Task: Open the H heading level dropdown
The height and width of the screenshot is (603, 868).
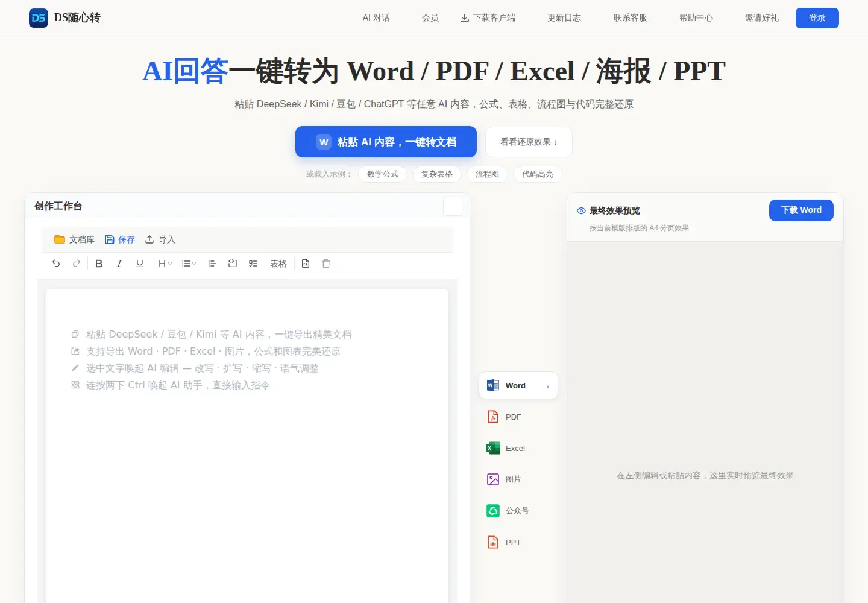Action: point(165,264)
